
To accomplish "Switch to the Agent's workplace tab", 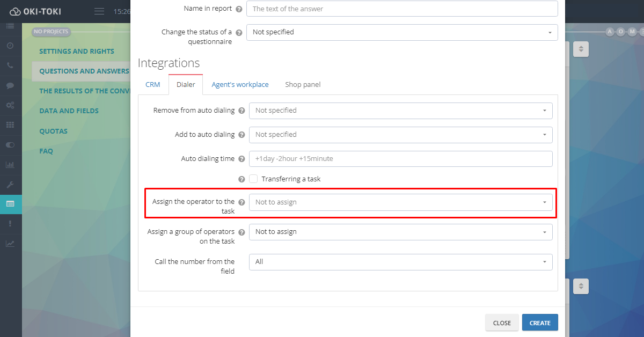I will pyautogui.click(x=240, y=85).
